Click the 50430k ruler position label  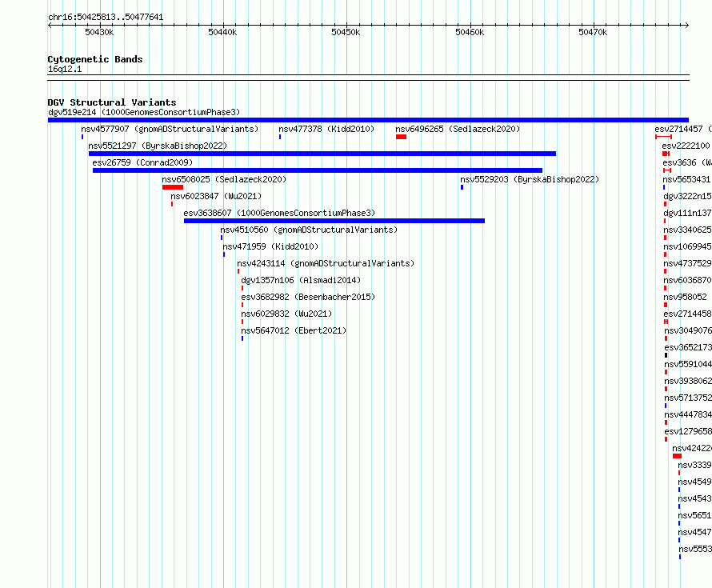click(x=99, y=32)
